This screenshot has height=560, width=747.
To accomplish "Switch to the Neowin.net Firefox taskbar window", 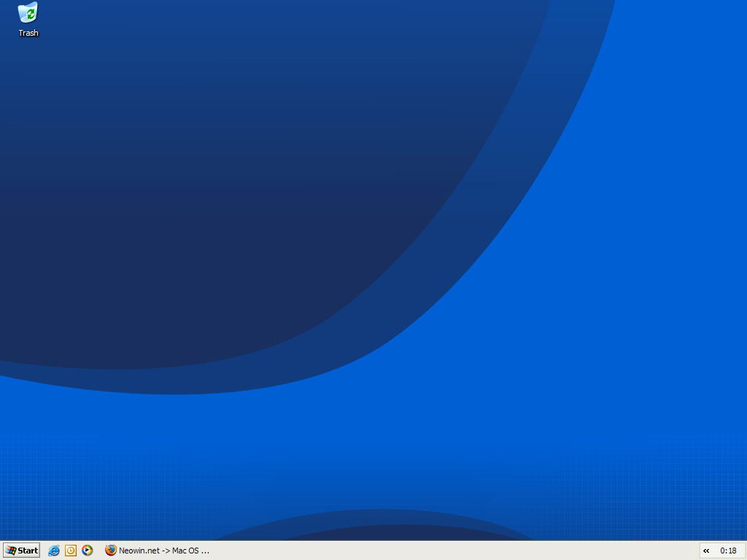I will pyautogui.click(x=158, y=551).
